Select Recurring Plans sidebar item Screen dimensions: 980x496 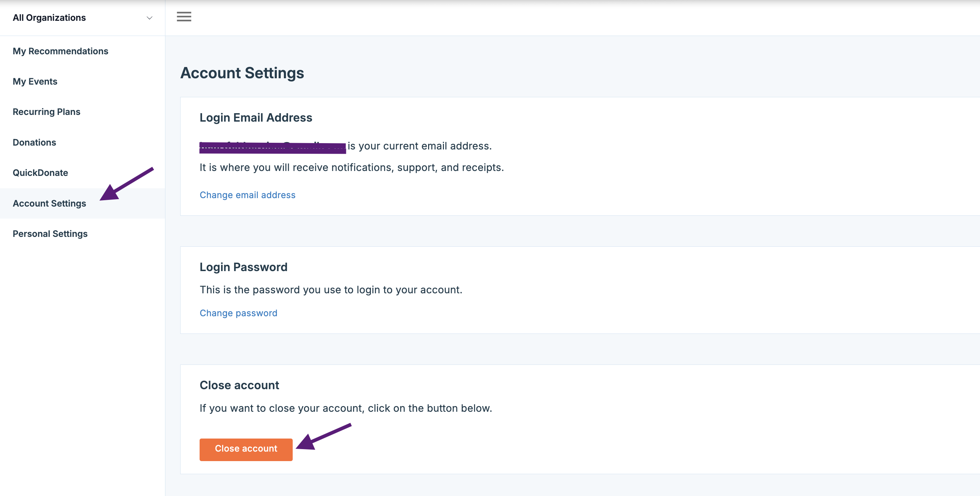pos(47,112)
